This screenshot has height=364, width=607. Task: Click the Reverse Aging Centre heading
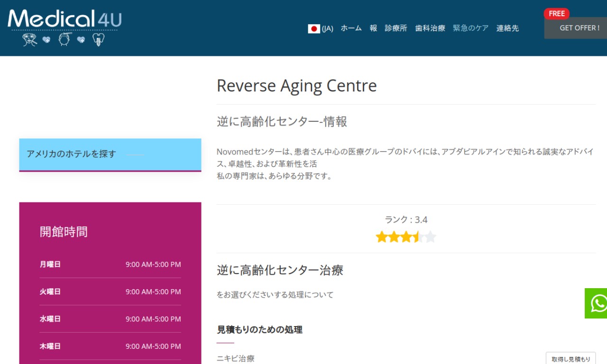point(297,86)
